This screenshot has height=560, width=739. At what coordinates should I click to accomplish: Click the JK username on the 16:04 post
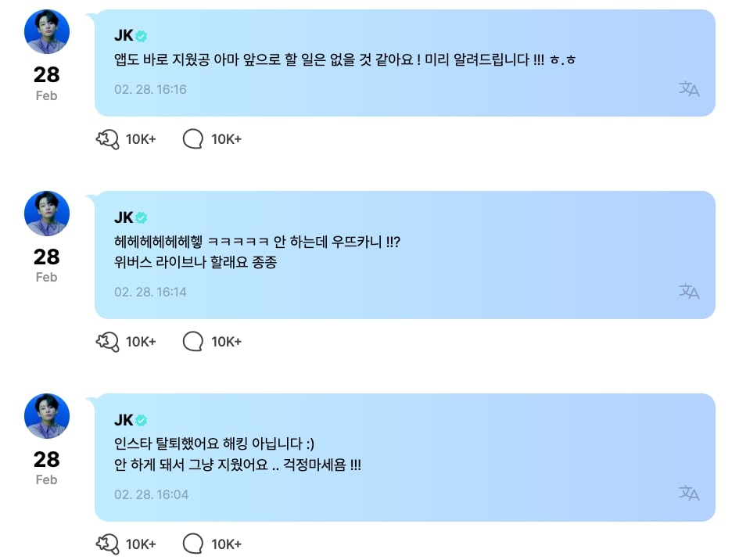pos(124,420)
